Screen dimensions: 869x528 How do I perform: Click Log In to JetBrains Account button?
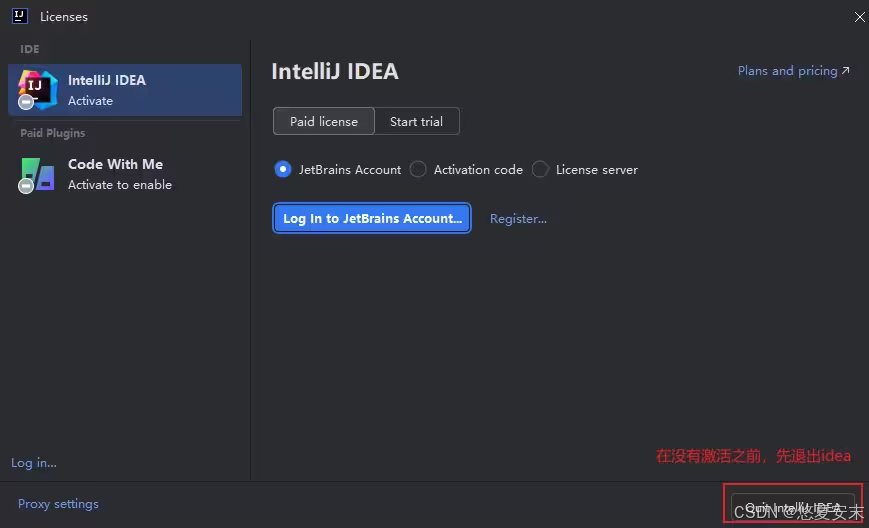(x=372, y=218)
